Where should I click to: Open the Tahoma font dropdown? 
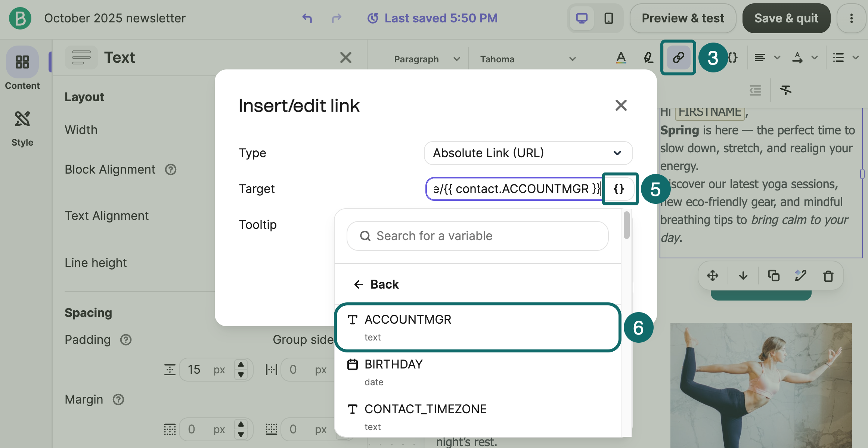point(527,59)
